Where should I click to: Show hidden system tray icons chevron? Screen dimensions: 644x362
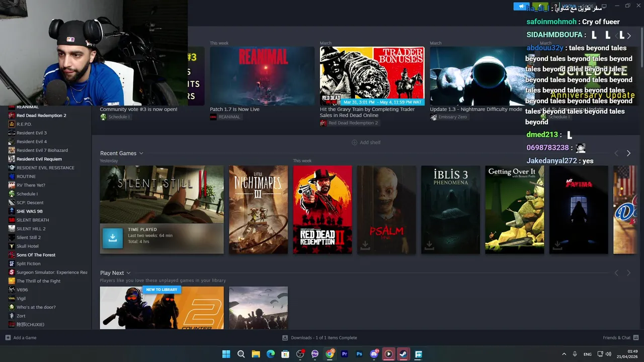coord(563,354)
